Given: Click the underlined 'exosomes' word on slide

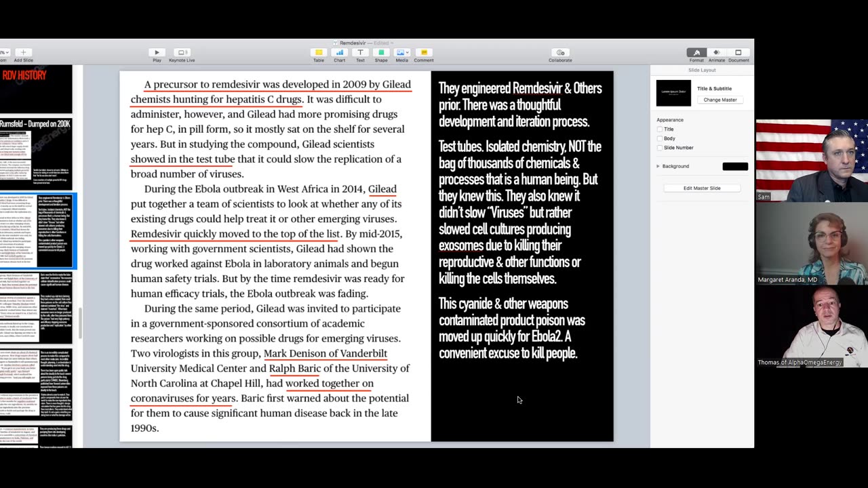Looking at the screenshot, I should click(x=461, y=245).
